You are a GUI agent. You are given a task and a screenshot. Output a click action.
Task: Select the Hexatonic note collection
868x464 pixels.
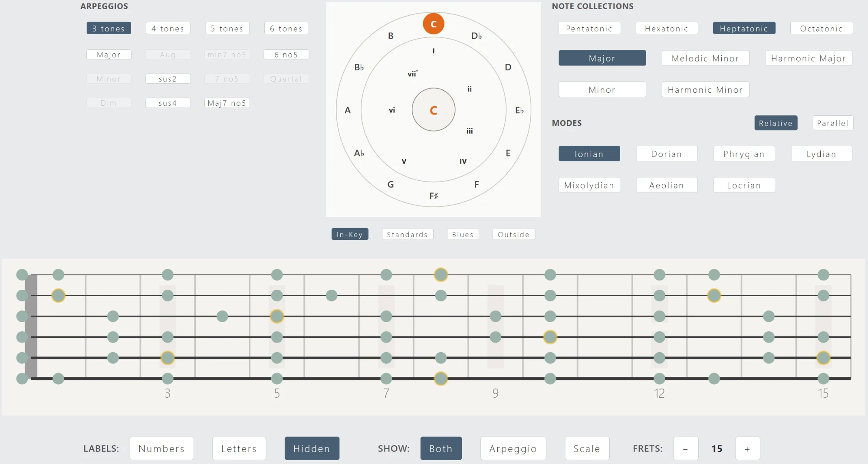667,28
